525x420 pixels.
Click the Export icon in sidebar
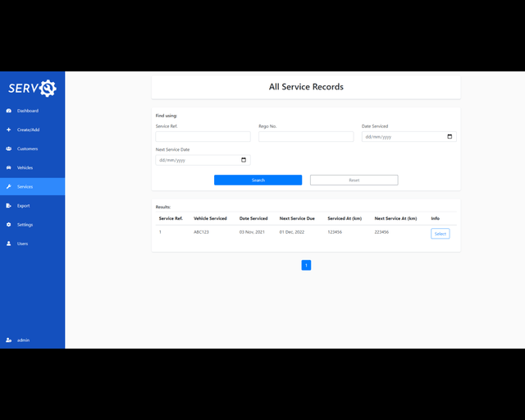pyautogui.click(x=8, y=206)
